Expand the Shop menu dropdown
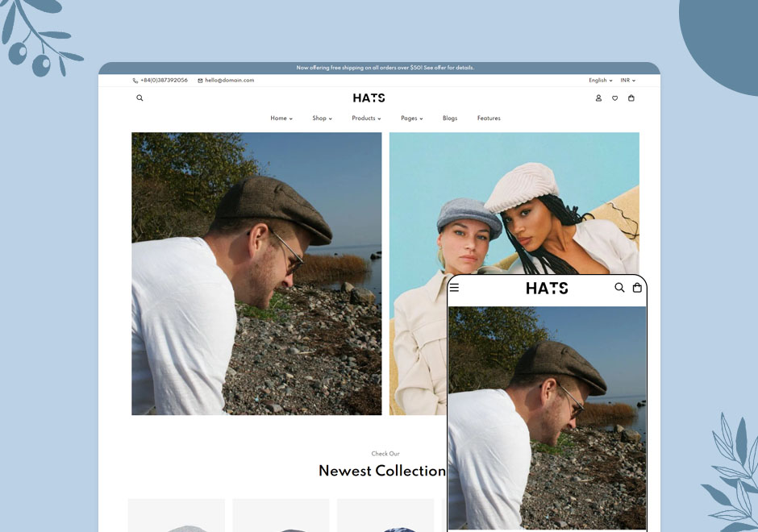The width and height of the screenshot is (758, 532). 322,118
